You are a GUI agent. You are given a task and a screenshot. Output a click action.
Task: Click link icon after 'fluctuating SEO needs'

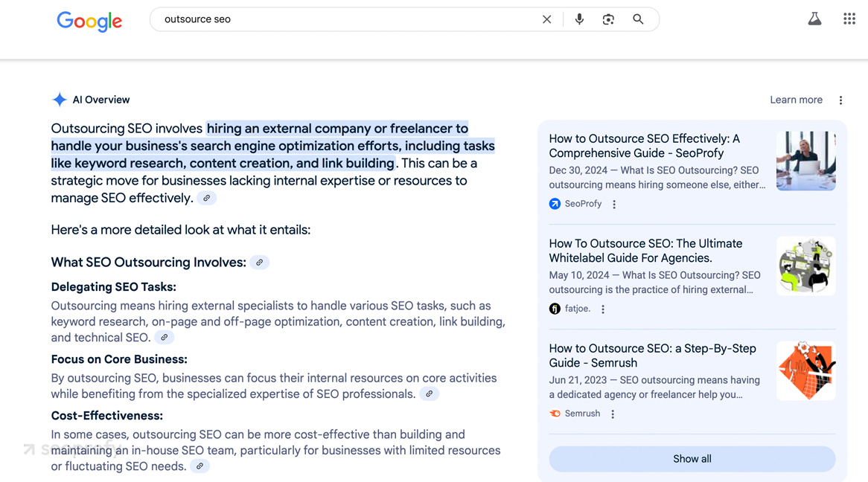[x=200, y=466]
